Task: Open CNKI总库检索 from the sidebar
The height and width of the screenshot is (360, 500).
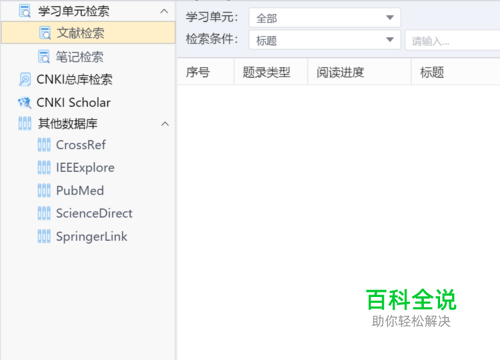Action: [74, 79]
